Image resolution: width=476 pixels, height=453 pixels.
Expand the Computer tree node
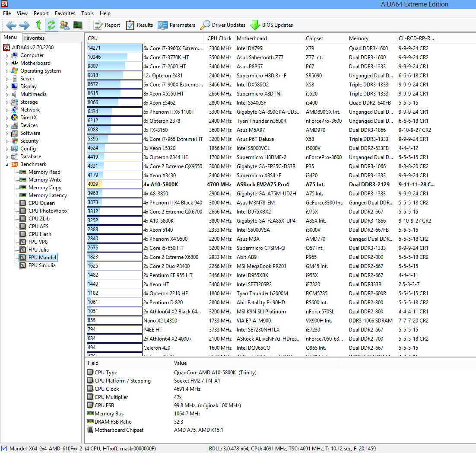point(7,56)
